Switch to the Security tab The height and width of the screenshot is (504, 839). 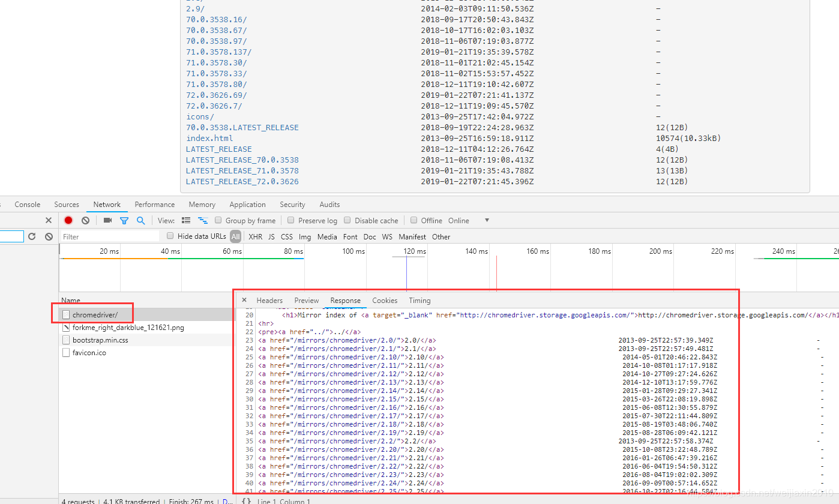click(x=292, y=205)
